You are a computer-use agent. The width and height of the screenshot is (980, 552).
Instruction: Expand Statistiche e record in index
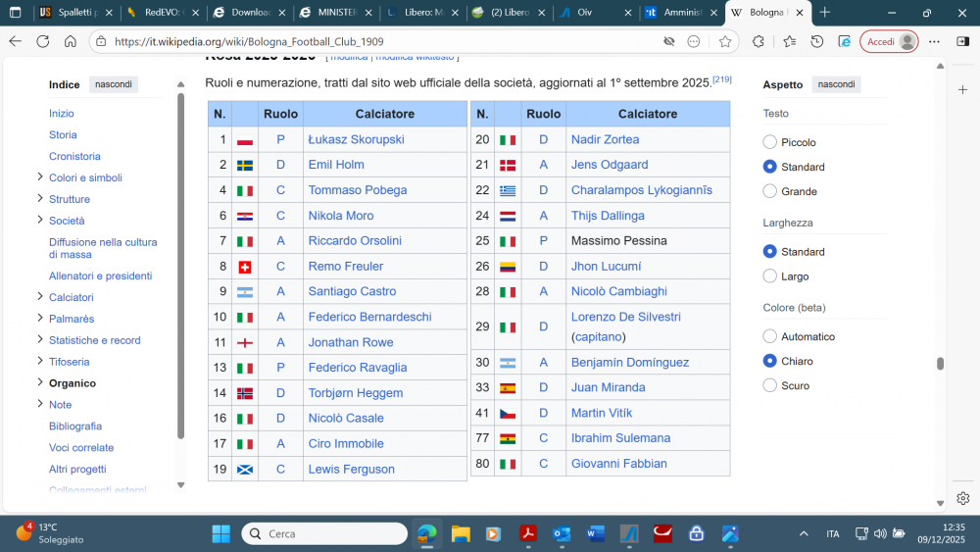[39, 340]
